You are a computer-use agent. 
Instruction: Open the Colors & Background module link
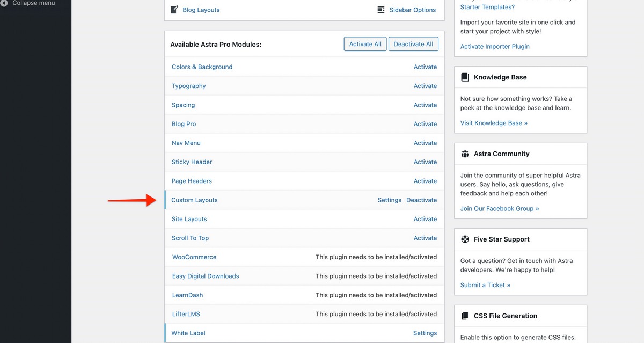click(x=202, y=67)
